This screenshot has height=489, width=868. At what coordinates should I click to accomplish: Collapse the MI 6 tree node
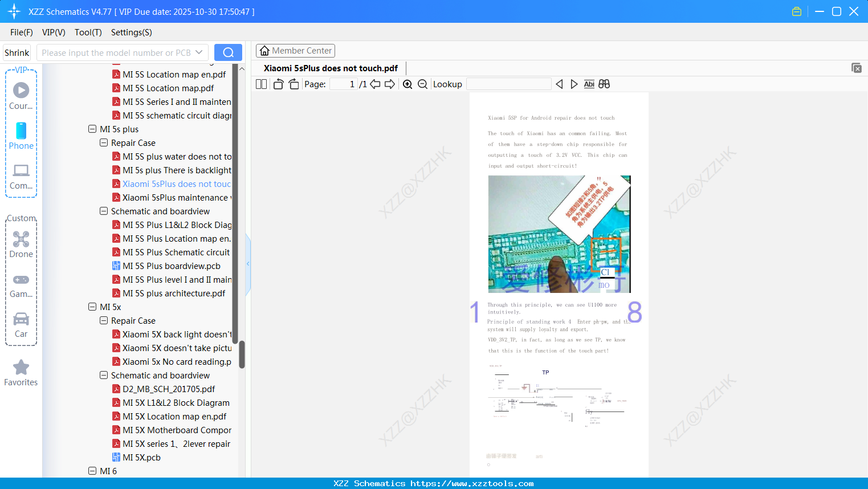coord(92,471)
